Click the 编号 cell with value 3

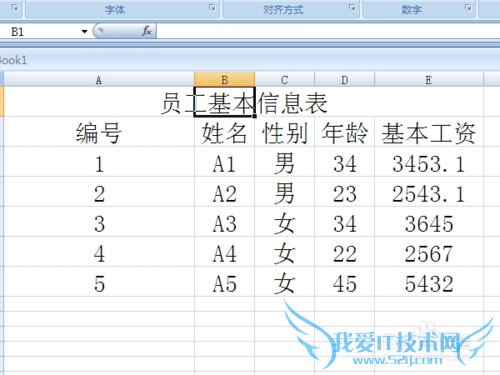(99, 222)
